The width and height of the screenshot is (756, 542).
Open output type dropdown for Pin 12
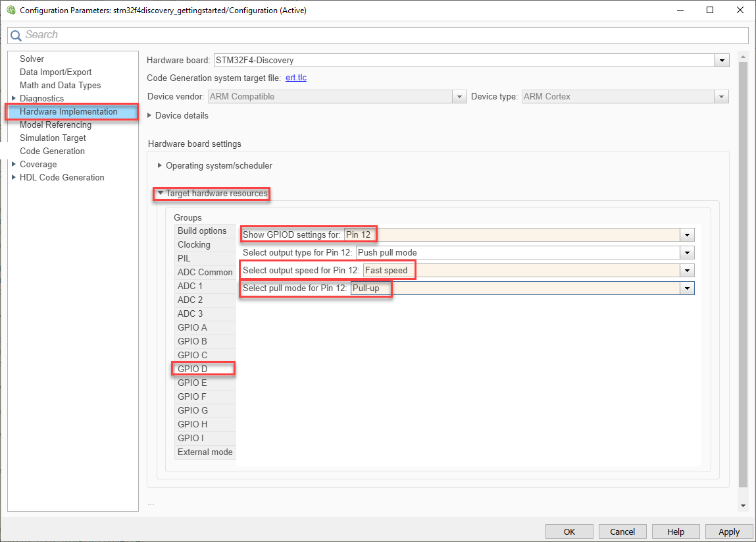click(x=688, y=253)
